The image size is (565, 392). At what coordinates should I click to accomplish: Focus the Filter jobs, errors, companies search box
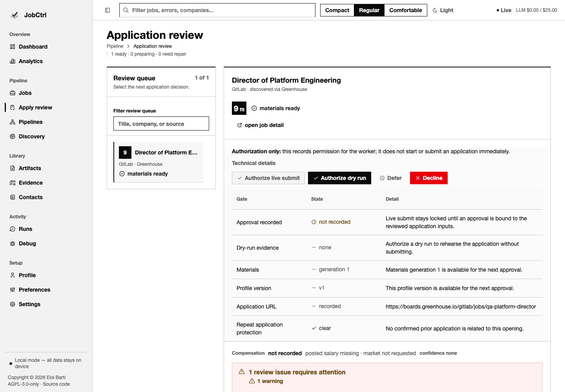click(x=217, y=10)
